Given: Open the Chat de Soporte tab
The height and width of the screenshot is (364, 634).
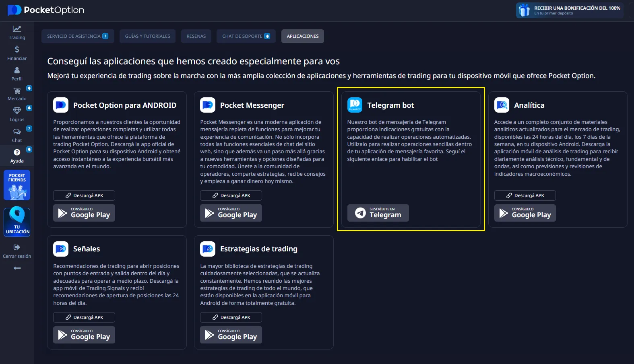Looking at the screenshot, I should (x=246, y=36).
